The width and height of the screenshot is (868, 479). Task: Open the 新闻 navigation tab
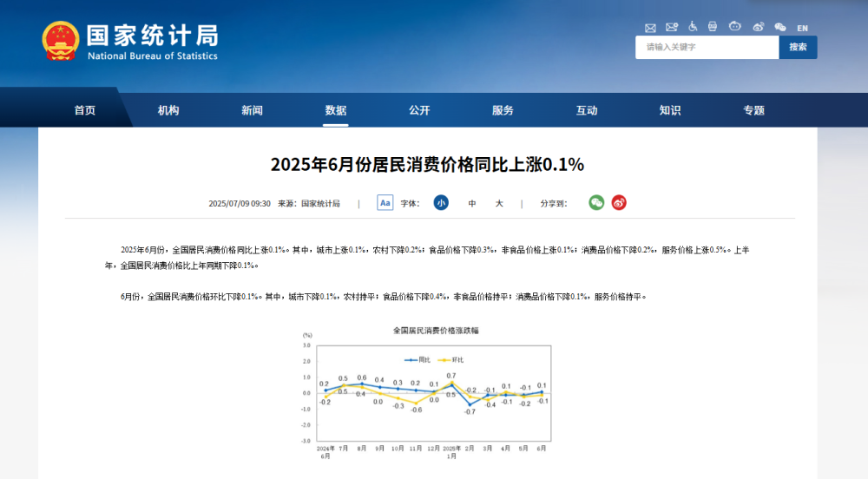click(252, 110)
